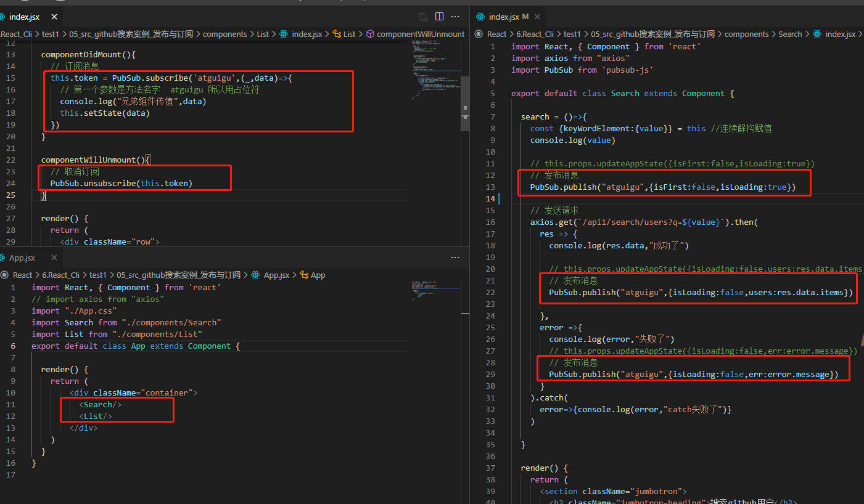The width and height of the screenshot is (864, 504).
Task: Click line number 14 in Search index.jsx
Action: (491, 198)
